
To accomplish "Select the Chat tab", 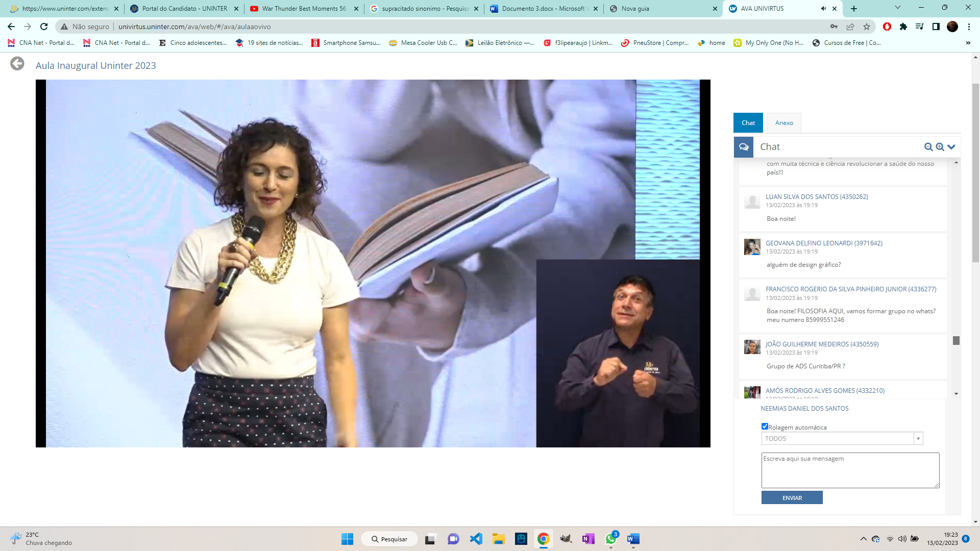I will pyautogui.click(x=748, y=123).
